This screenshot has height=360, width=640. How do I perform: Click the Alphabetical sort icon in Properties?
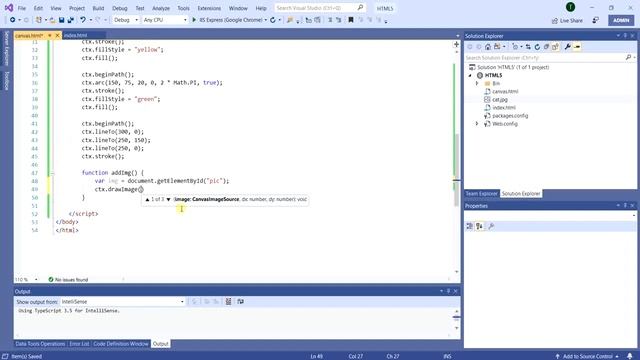tap(479, 226)
